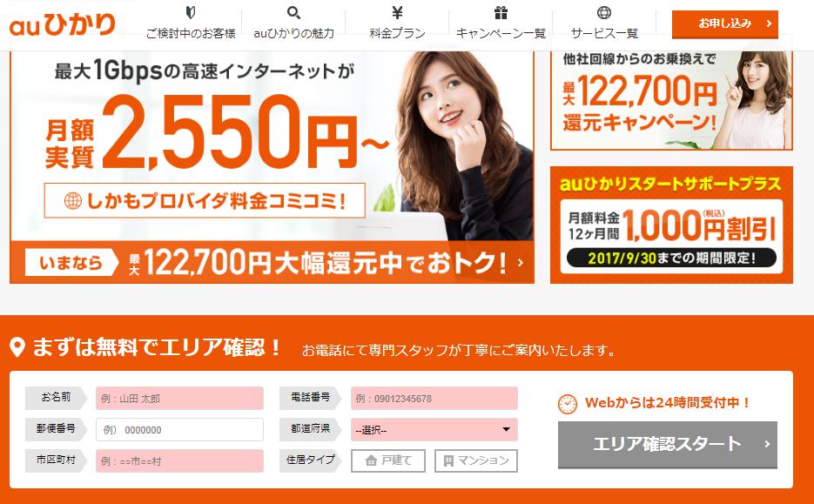Click the エリア確認スタート button
Viewport: 814px width, 504px height.
[x=668, y=445]
